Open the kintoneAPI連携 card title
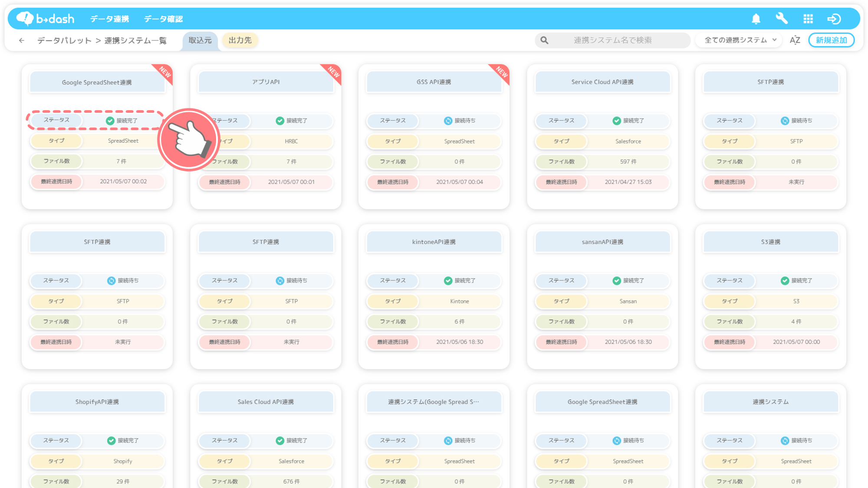 click(434, 242)
